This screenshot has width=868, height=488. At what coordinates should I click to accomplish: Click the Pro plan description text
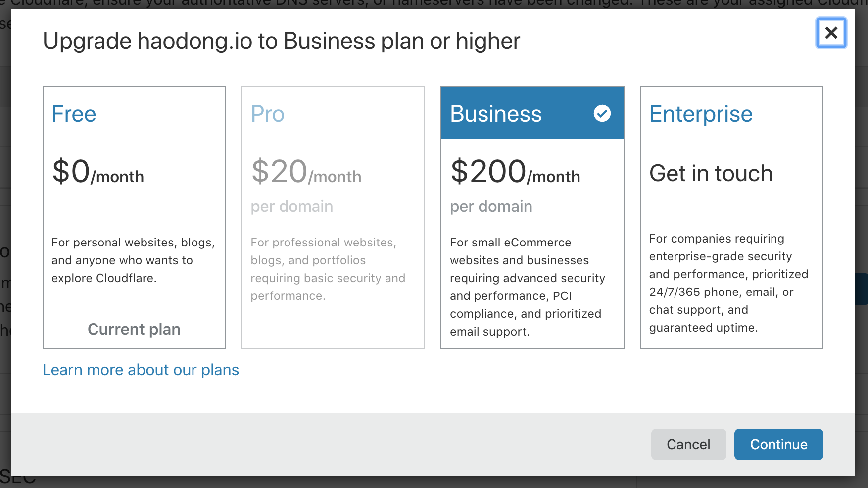point(328,269)
